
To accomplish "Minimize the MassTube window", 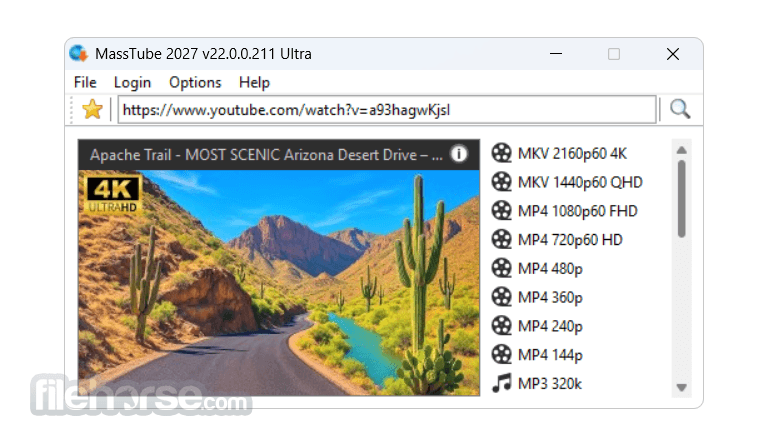I will click(x=556, y=53).
